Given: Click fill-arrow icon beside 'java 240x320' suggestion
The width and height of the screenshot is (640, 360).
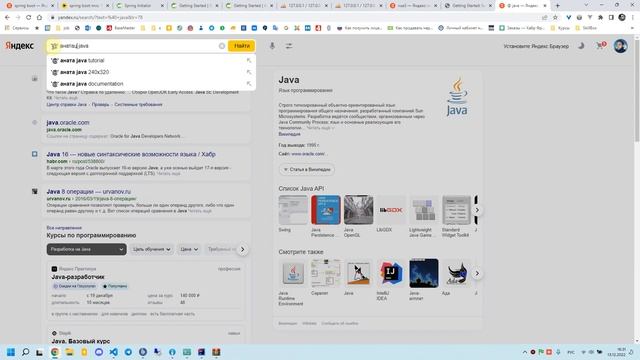Looking at the screenshot, I should [249, 72].
